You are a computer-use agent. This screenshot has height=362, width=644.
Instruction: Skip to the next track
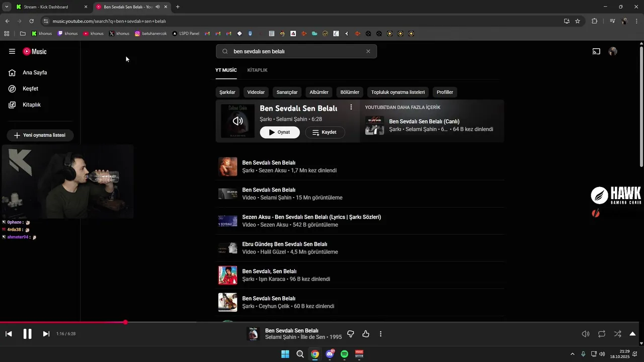[46, 334]
